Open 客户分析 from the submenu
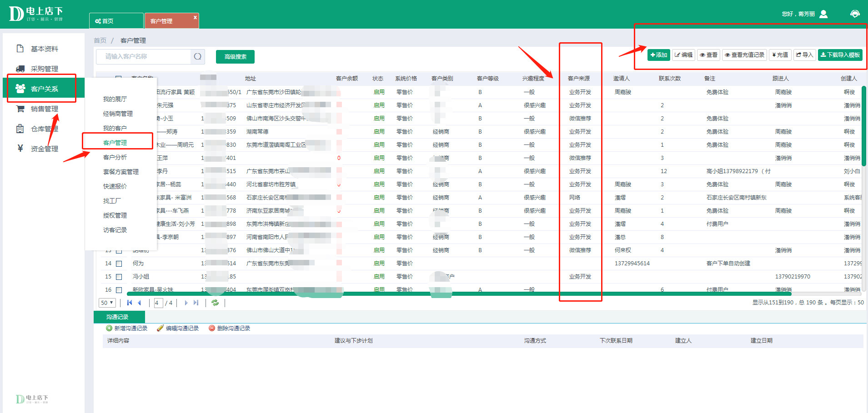The image size is (868, 413). pyautogui.click(x=115, y=157)
